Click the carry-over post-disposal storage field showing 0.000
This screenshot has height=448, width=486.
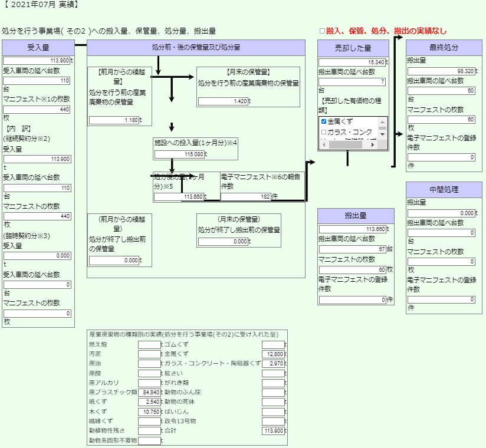pyautogui.click(x=114, y=260)
